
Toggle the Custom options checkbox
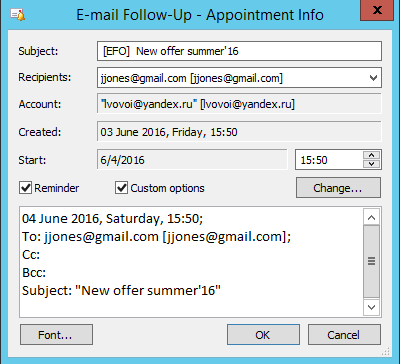point(122,188)
